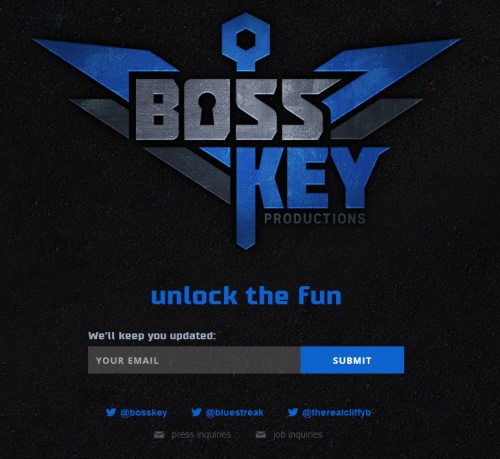Open the press inquiries link

point(201,435)
